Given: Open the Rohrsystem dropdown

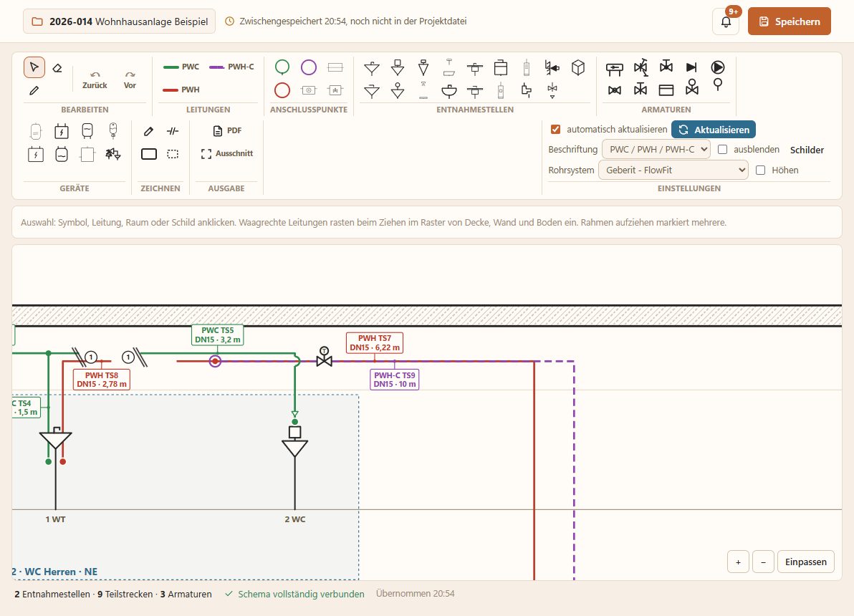Looking at the screenshot, I should [x=673, y=170].
